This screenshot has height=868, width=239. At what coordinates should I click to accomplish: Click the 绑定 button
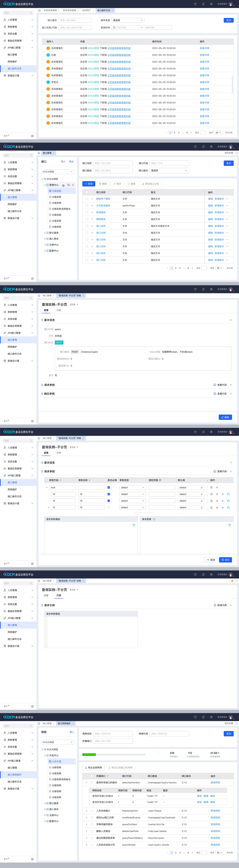(x=117, y=184)
